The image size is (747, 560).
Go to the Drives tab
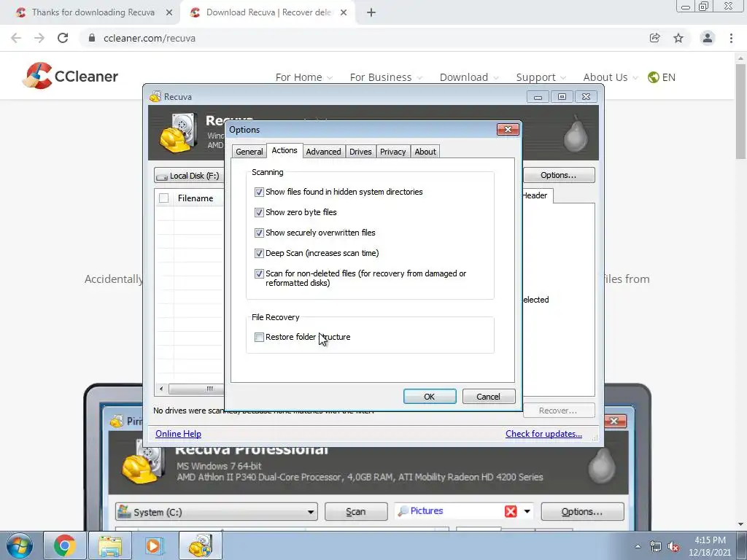[x=360, y=152]
